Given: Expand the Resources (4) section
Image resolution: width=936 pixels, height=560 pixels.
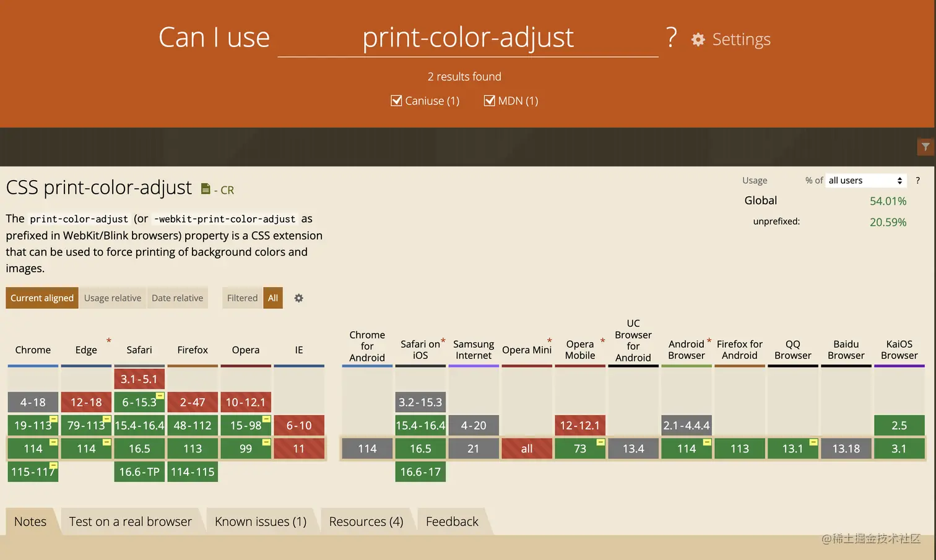Looking at the screenshot, I should (x=366, y=522).
